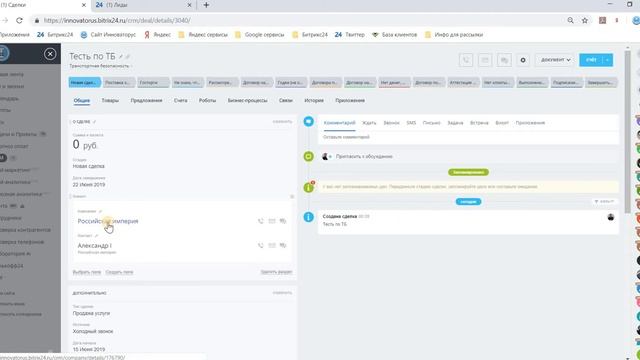The width and height of the screenshot is (640, 360).
Task: Click the blue счёт button
Action: tap(591, 60)
